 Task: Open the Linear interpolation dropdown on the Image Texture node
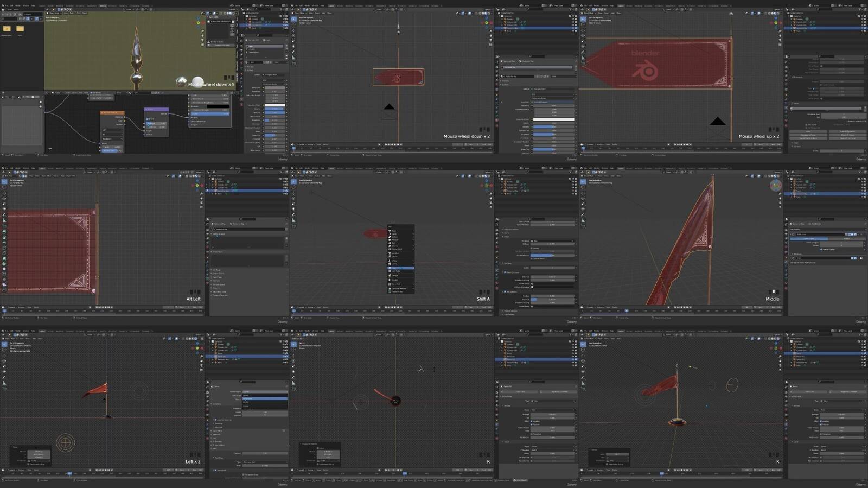112,130
